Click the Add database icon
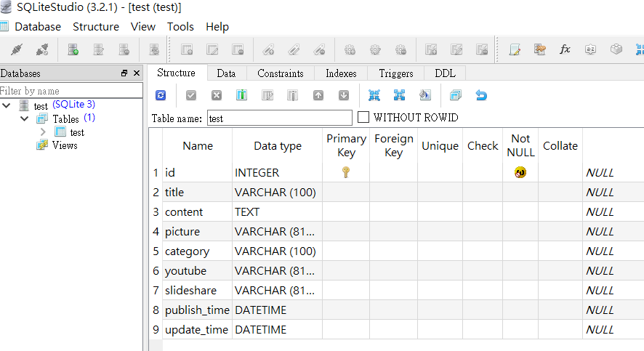The height and width of the screenshot is (351, 644). tap(73, 49)
